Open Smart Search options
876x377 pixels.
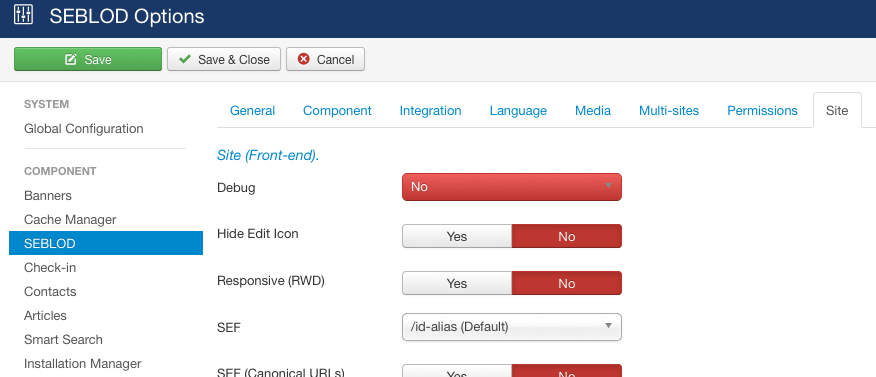(63, 340)
